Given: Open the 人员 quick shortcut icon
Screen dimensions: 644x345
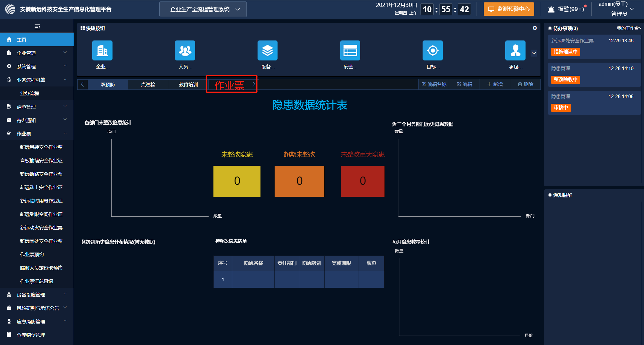Looking at the screenshot, I should coord(185,50).
